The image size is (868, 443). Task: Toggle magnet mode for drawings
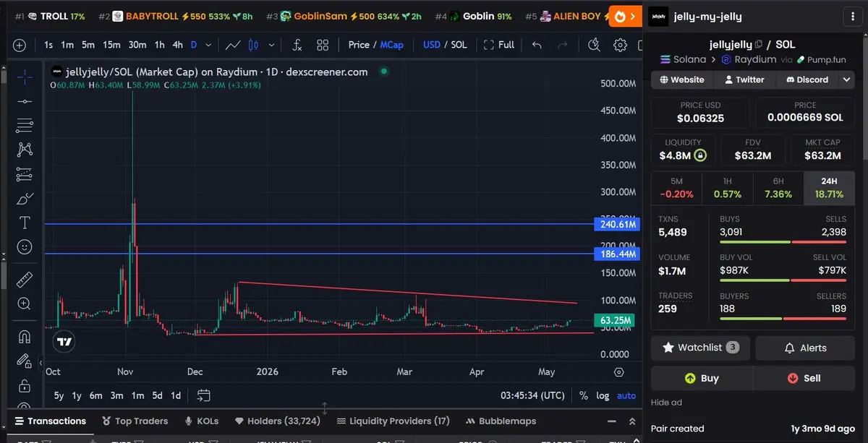click(25, 337)
